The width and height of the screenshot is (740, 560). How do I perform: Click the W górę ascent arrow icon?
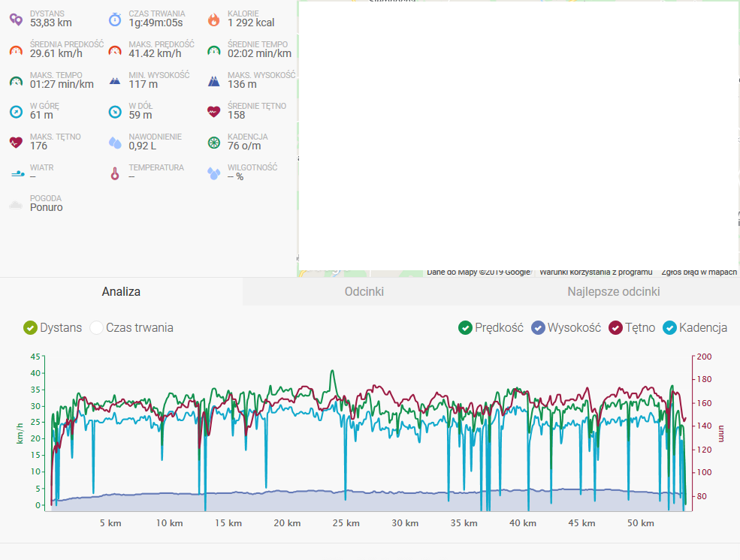coord(16,112)
